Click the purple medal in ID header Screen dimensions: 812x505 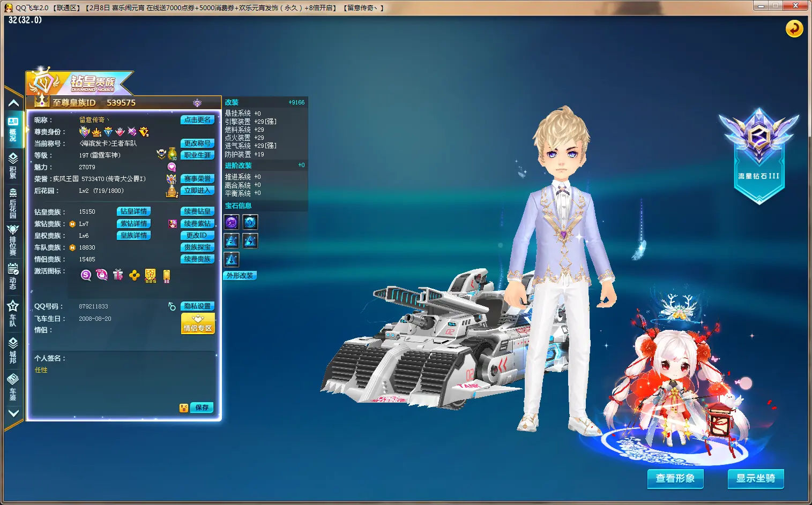pyautogui.click(x=197, y=103)
